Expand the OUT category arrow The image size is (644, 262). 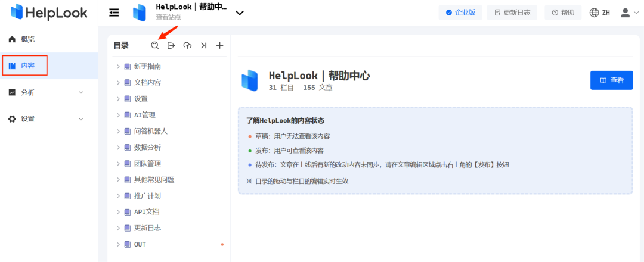(x=118, y=244)
